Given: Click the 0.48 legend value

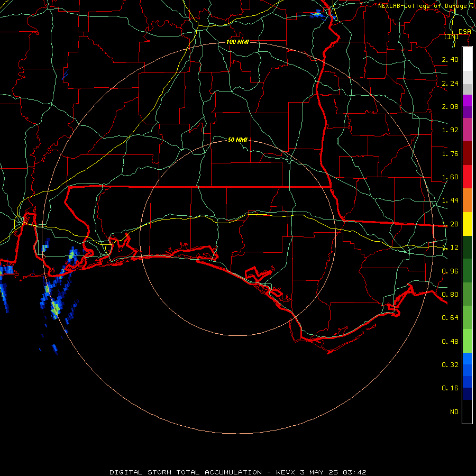Looking at the screenshot, I should [x=450, y=342].
